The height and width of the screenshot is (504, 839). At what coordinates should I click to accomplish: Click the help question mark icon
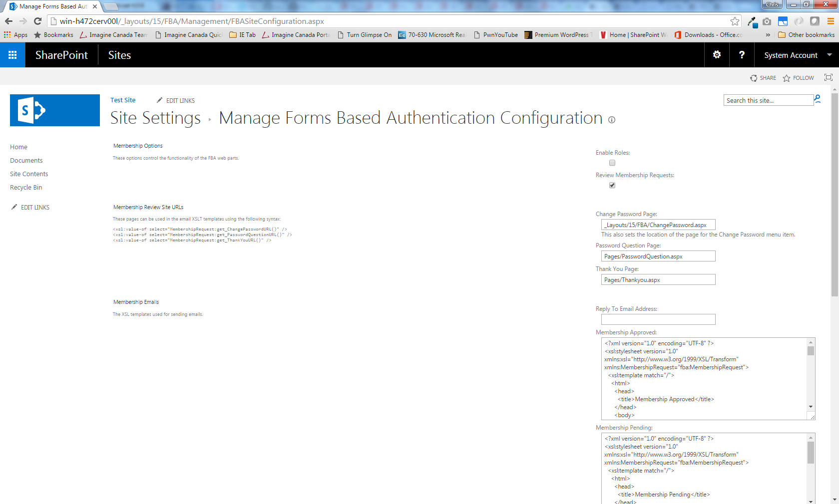[742, 55]
